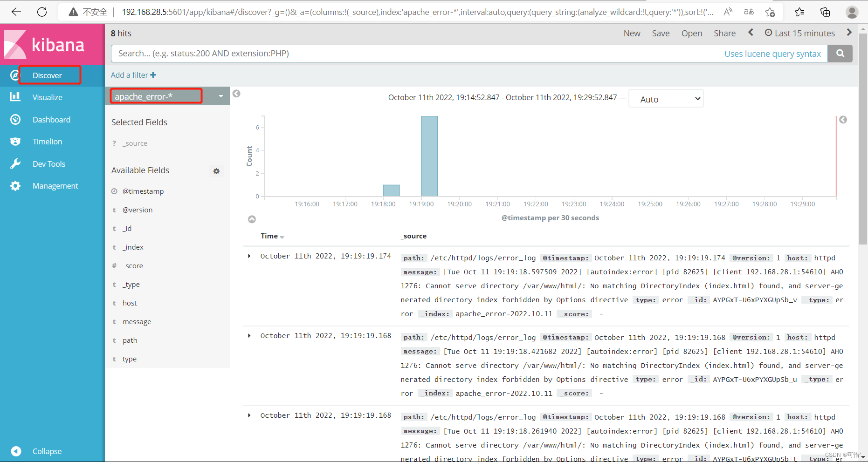Collapse the histogram chart with up-arrow icon
Viewport: 868px width, 462px height.
[252, 219]
